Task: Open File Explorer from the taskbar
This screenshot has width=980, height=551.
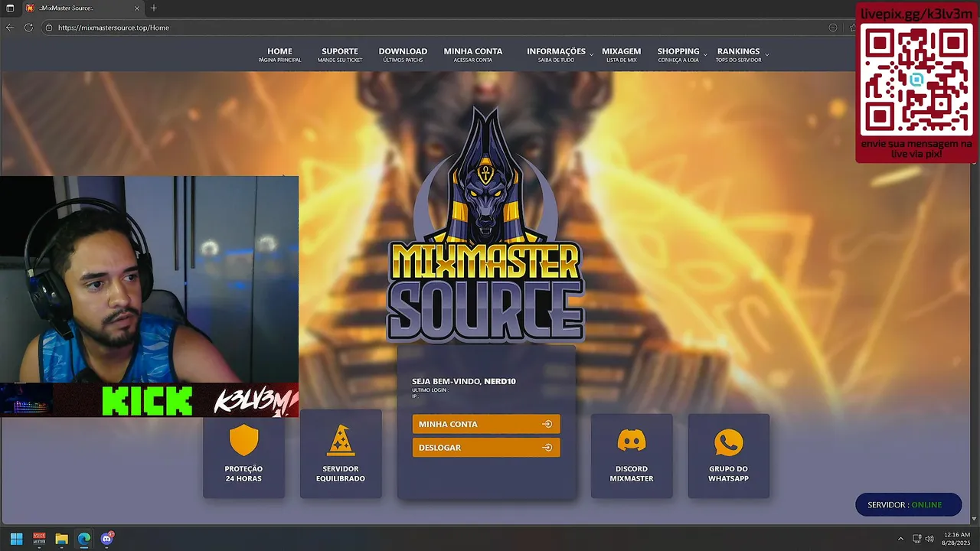Action: (61, 539)
